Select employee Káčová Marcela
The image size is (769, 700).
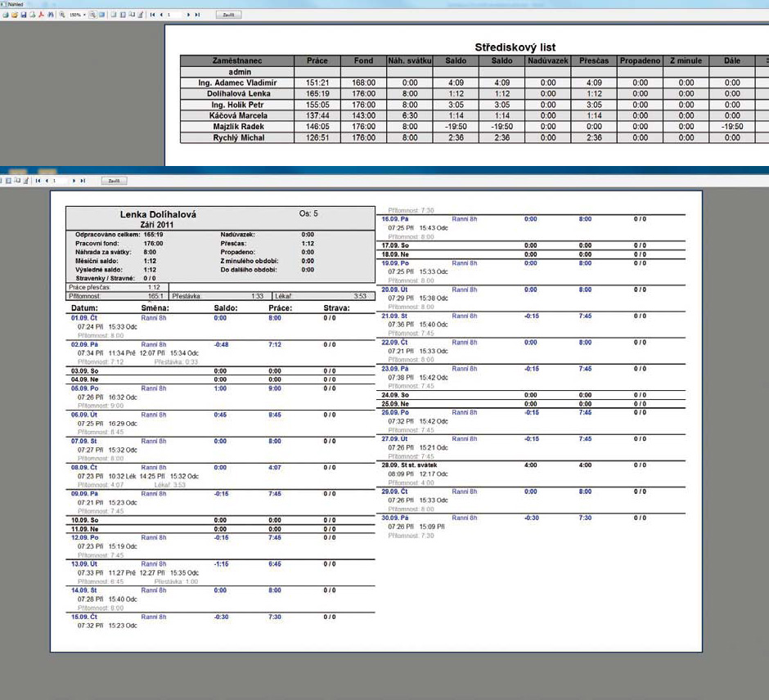point(237,115)
